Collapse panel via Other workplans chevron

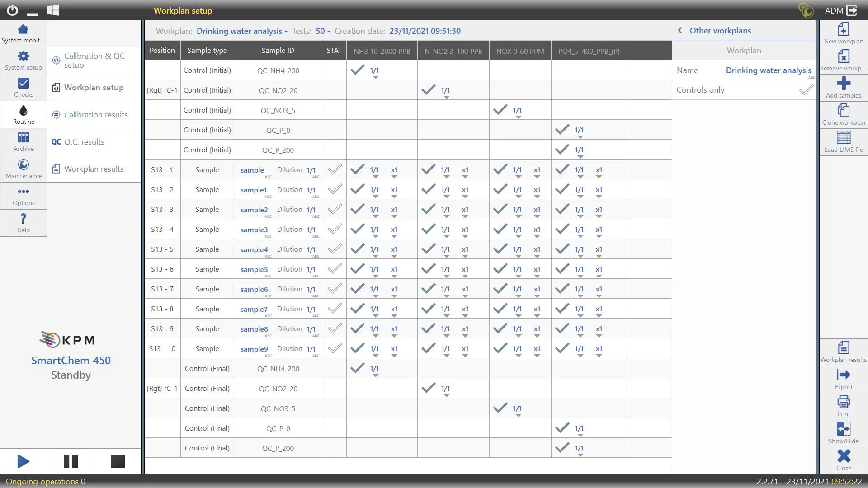click(680, 31)
